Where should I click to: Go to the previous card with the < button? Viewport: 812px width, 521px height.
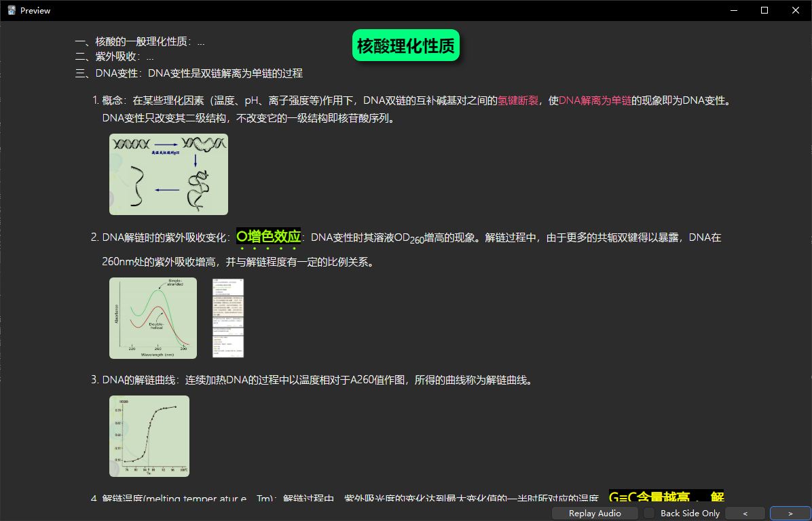click(x=745, y=514)
